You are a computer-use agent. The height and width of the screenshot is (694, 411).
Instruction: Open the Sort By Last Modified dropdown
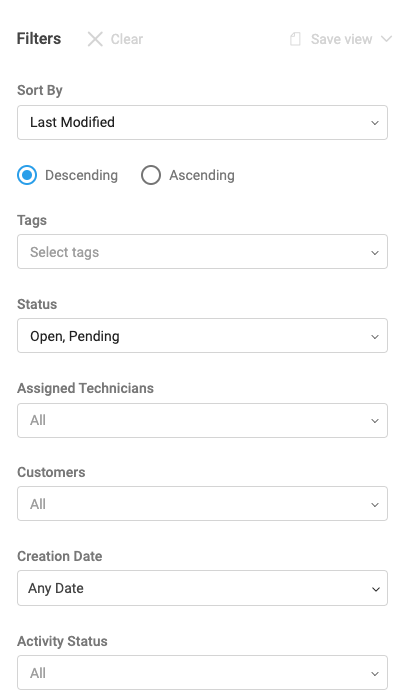click(202, 123)
